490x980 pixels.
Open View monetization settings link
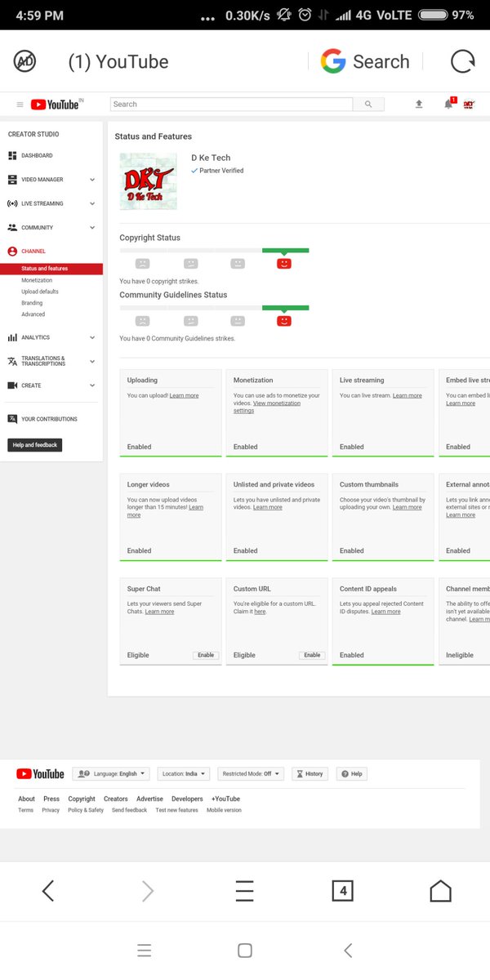[267, 407]
